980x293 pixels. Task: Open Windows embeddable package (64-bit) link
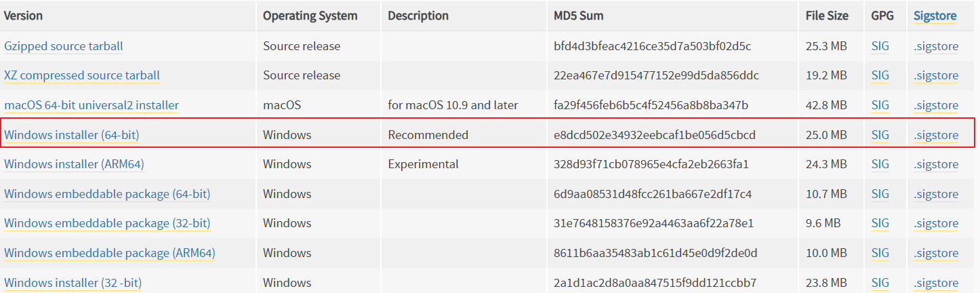(x=107, y=194)
